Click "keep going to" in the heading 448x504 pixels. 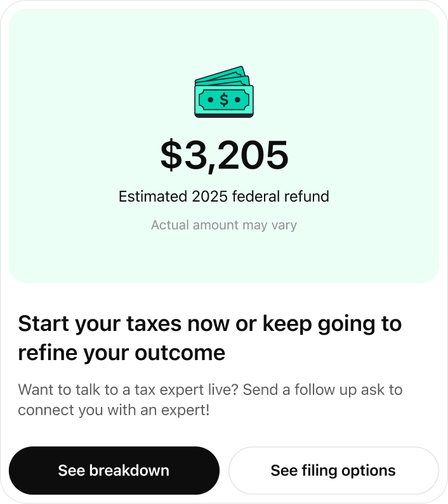click(x=332, y=324)
